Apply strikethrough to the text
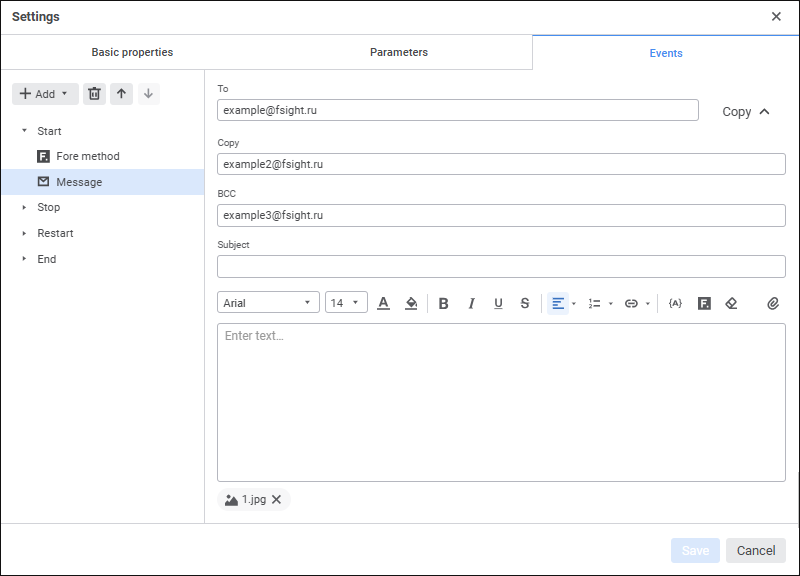Viewport: 800px width, 576px height. click(525, 303)
